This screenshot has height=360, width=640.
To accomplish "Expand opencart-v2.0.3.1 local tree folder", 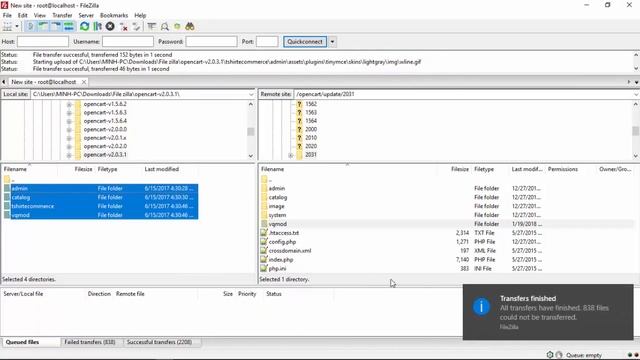I will click(x=69, y=155).
